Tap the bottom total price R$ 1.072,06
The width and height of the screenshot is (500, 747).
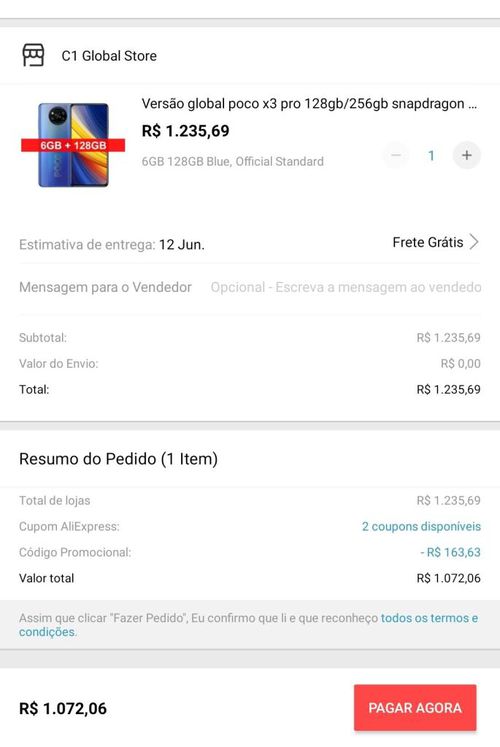[x=63, y=708]
